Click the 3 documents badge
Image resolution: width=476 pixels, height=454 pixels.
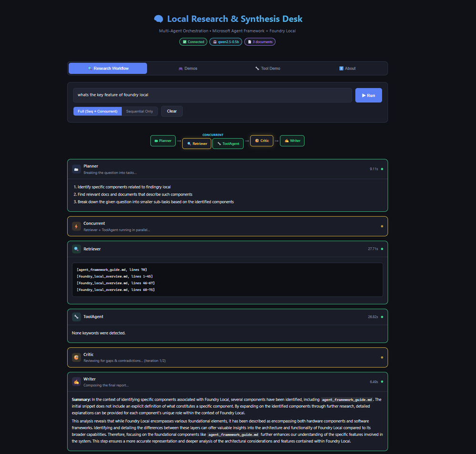pos(260,42)
